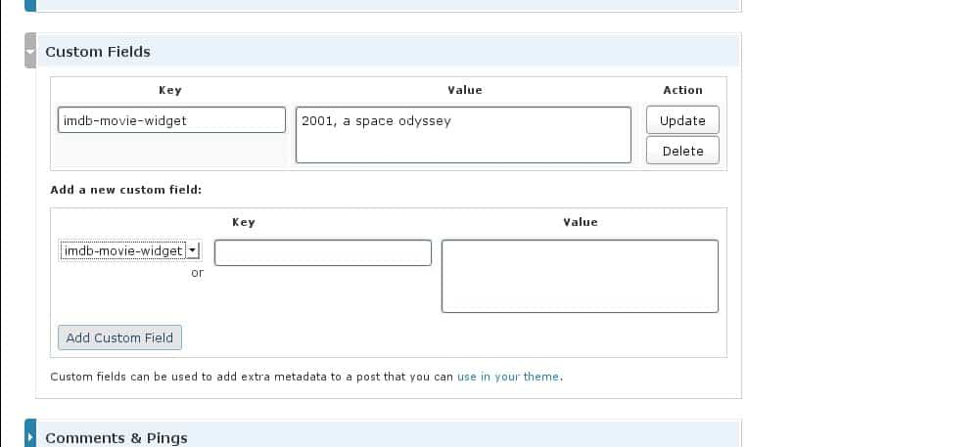Click the Custom Fields heading
The height and width of the screenshot is (447, 980).
coord(98,52)
